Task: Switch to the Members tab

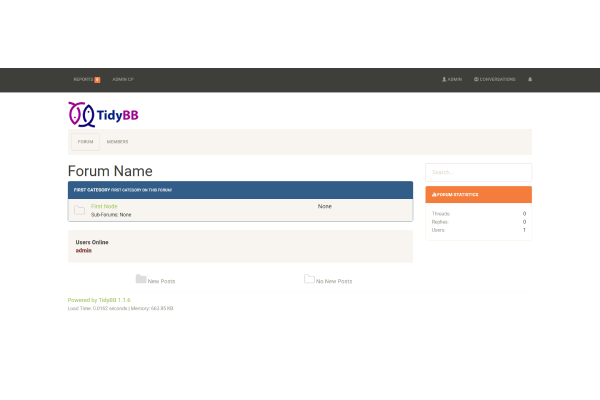Action: (x=117, y=142)
